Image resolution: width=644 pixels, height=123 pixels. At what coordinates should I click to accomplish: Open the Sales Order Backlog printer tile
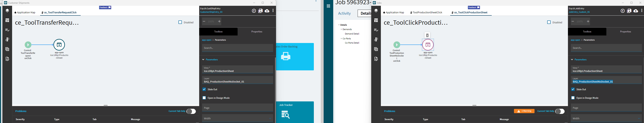click(295, 57)
